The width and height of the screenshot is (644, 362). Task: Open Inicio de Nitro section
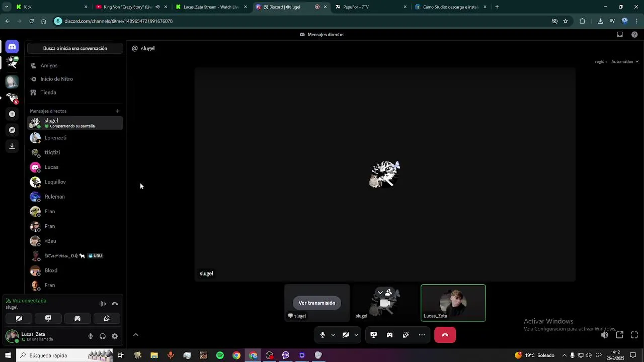click(75, 79)
